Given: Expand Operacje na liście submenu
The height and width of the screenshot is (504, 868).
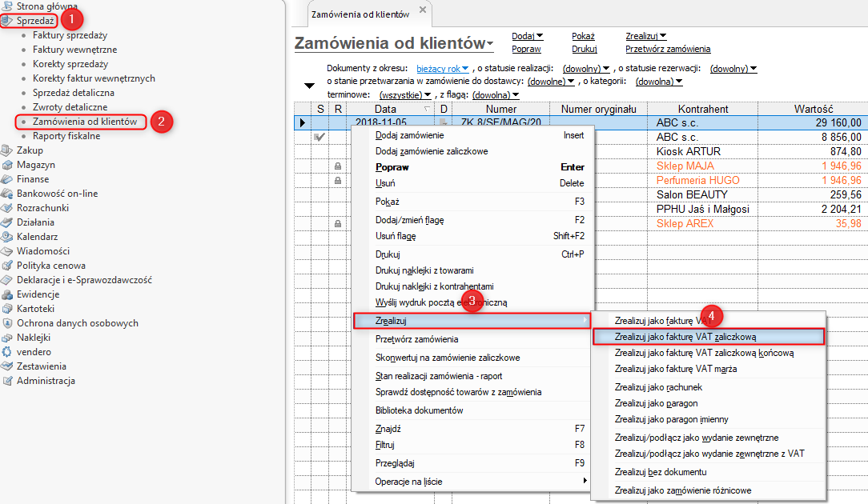Looking at the screenshot, I should click(x=473, y=482).
